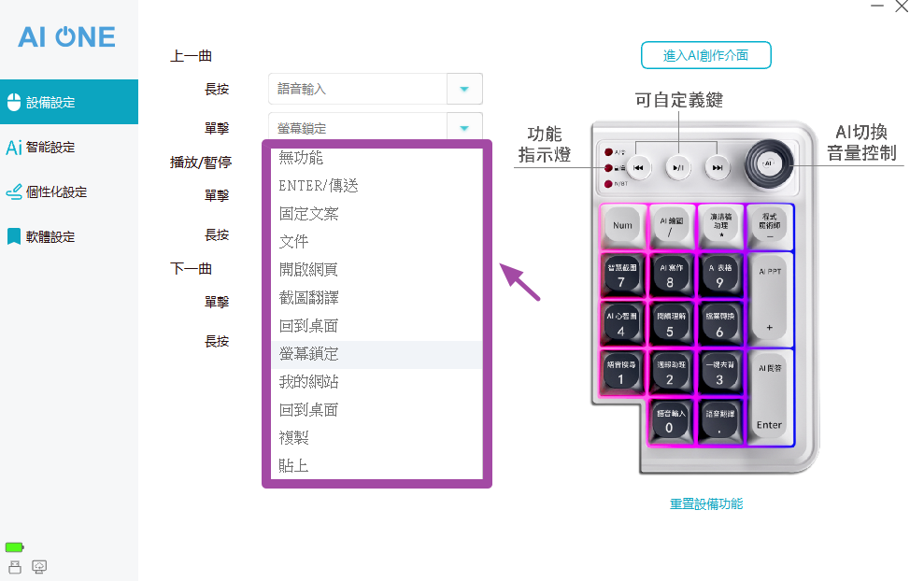Collapse the 單擊 dropdown showing 螢幕鎖定
This screenshot has width=924, height=581.
[463, 127]
